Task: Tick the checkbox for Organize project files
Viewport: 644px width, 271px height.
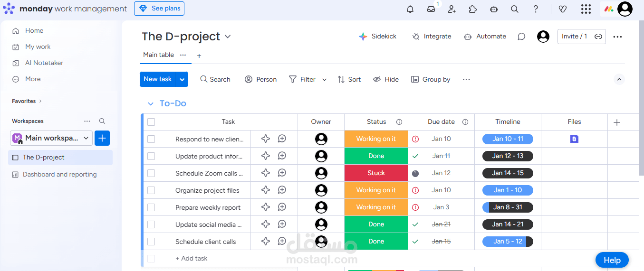Action: coord(151,190)
